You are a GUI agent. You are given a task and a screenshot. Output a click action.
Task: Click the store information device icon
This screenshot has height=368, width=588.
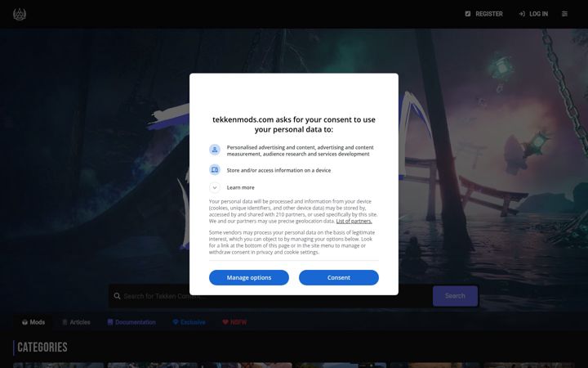[x=215, y=170]
